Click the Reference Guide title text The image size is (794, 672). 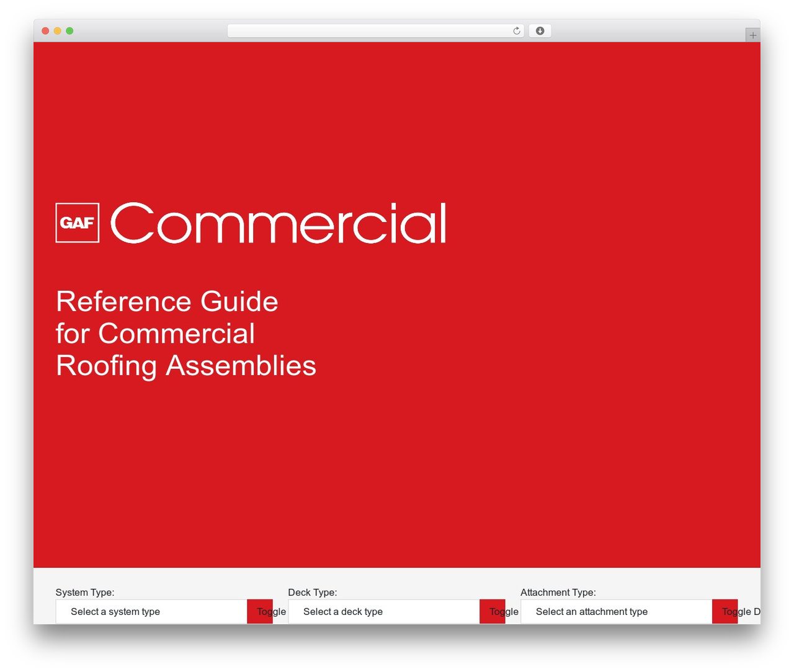pyautogui.click(x=186, y=334)
